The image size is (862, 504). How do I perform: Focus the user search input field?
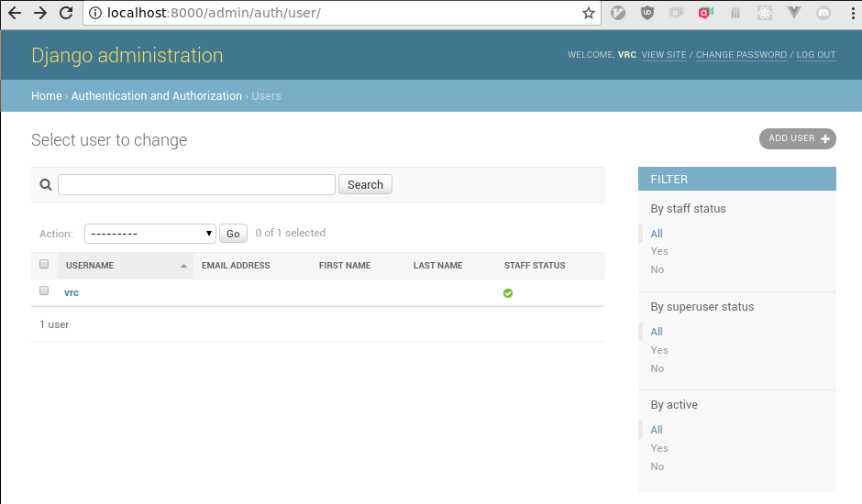coord(196,185)
